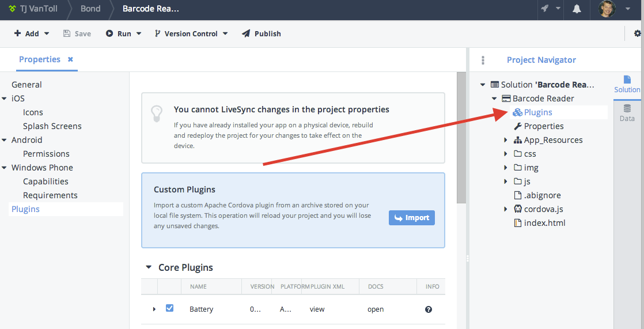
Task: Select Plugins in the left properties list
Action: 25,209
